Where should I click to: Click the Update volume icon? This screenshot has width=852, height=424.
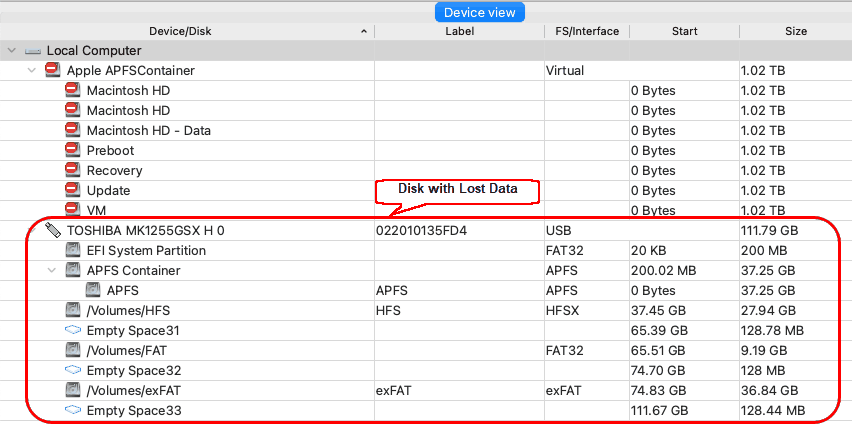(x=72, y=190)
